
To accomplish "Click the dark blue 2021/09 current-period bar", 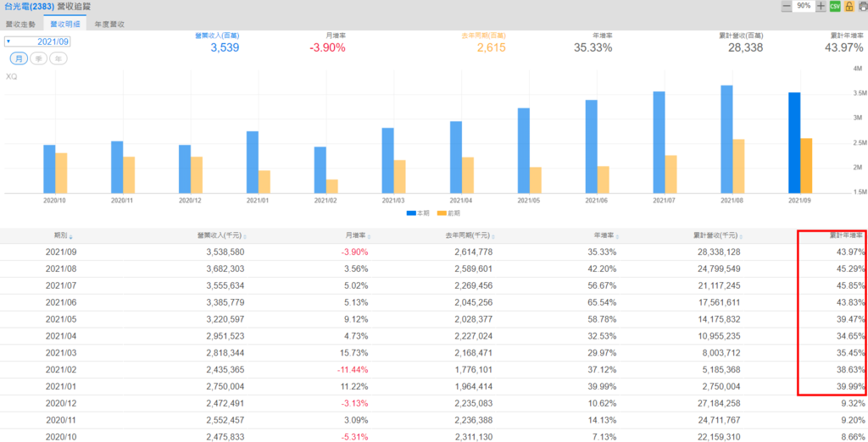I will point(794,143).
